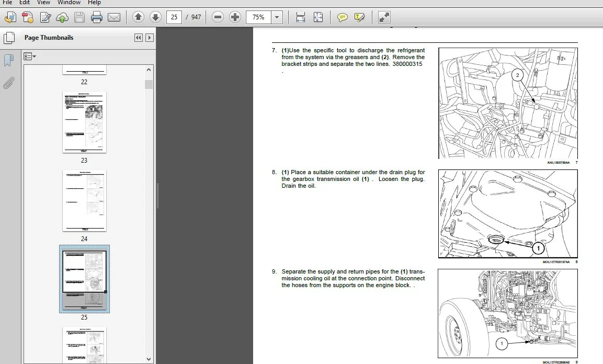Click the 'Page Thumbnails' panel title
603x364 pixels.
(49, 38)
